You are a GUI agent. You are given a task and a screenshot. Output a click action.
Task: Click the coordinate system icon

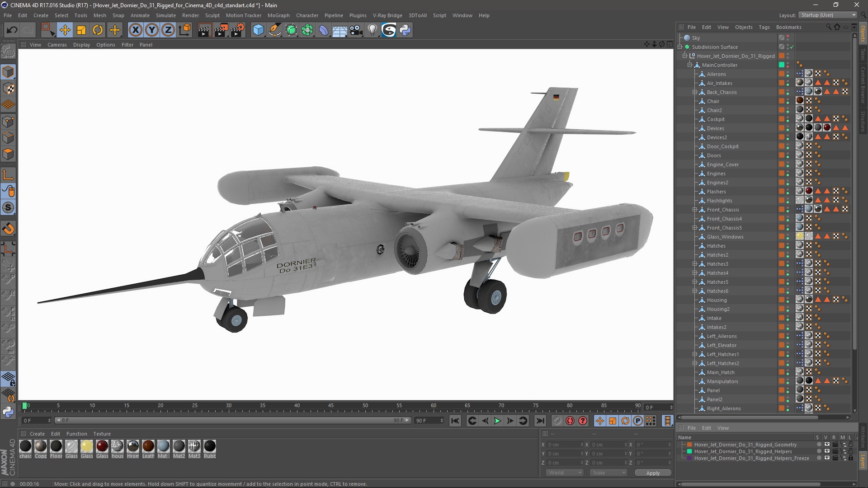point(184,30)
